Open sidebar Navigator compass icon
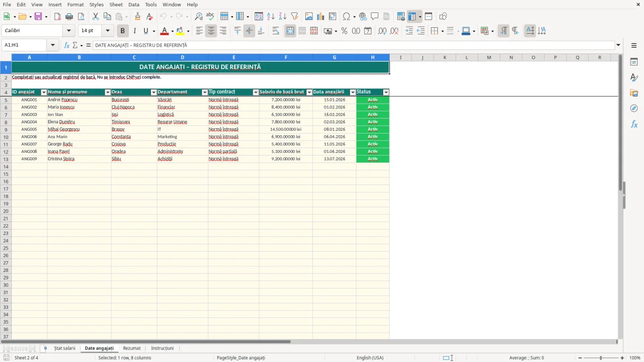 click(x=634, y=108)
